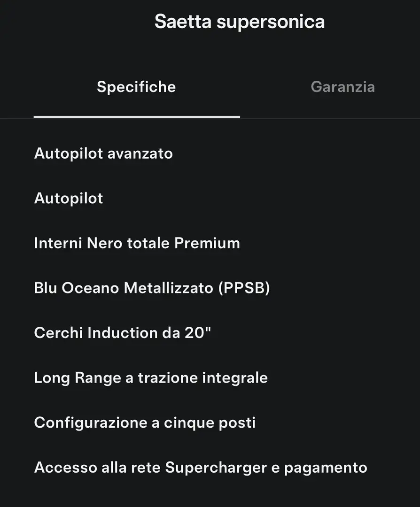Choose Blu Oceano Metallizzato (PPSB) entry
Image resolution: width=420 pixels, height=507 pixels.
(152, 288)
